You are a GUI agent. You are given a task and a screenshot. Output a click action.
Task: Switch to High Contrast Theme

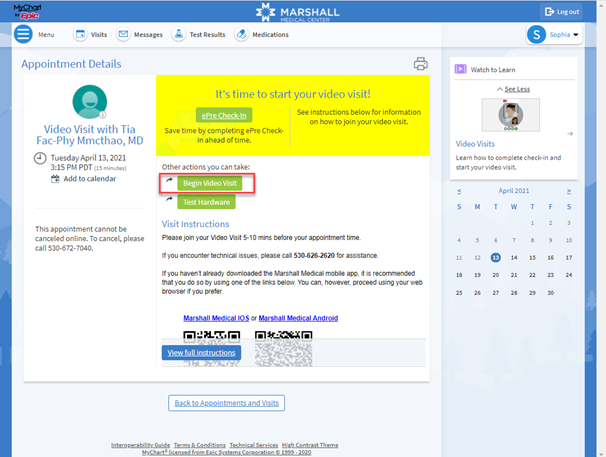(x=310, y=445)
